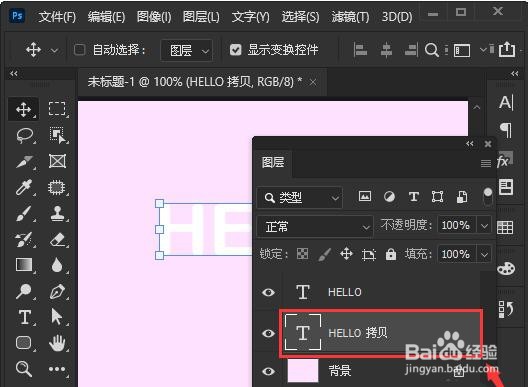The height and width of the screenshot is (387, 528).
Task: Select the Spot Healing Brush tool
Action: pyautogui.click(x=57, y=187)
